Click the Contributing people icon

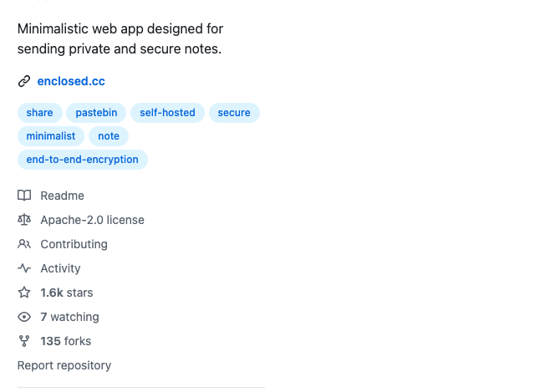pyautogui.click(x=24, y=244)
